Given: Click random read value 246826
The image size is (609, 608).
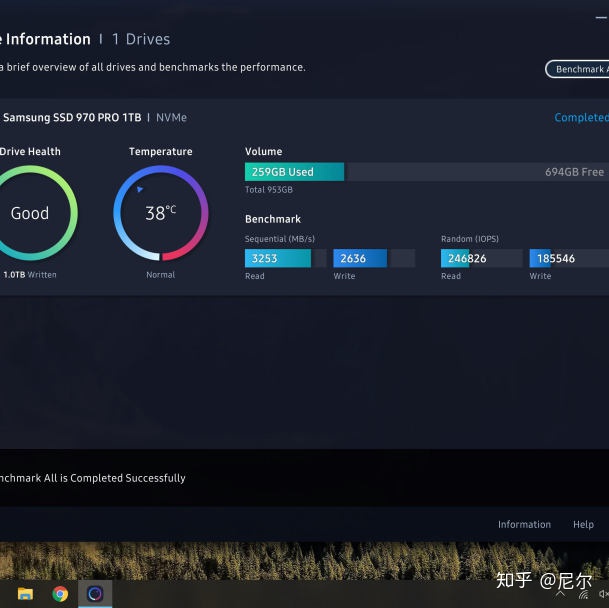Looking at the screenshot, I should coord(467,258).
